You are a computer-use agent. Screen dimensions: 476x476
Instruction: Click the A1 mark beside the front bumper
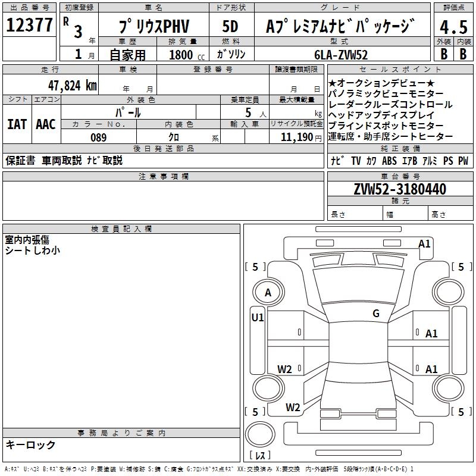click(424, 244)
